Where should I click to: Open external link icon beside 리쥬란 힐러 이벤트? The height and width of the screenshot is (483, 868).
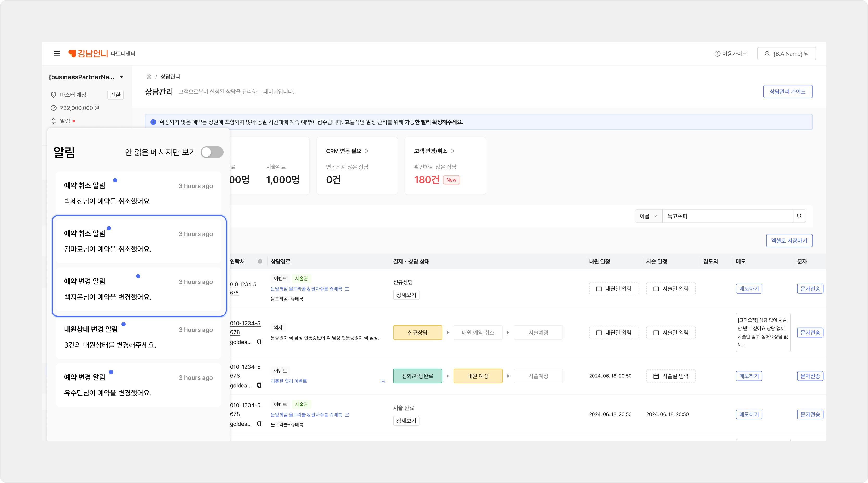pos(382,381)
